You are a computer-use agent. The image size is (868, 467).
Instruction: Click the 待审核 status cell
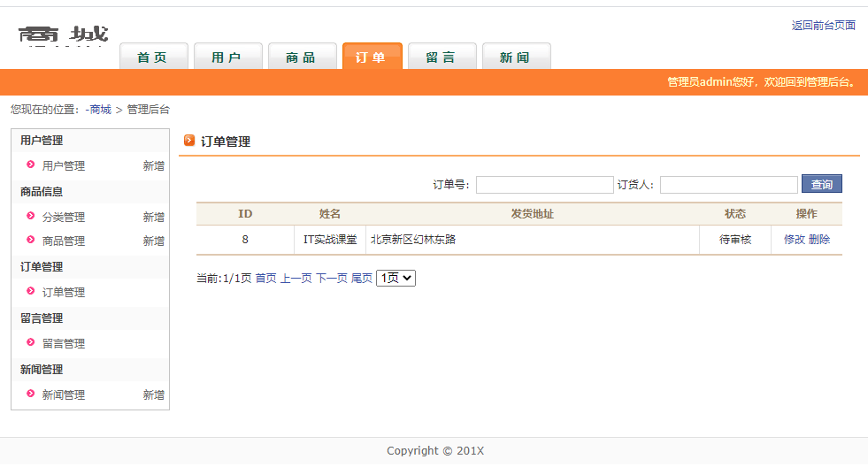point(735,240)
